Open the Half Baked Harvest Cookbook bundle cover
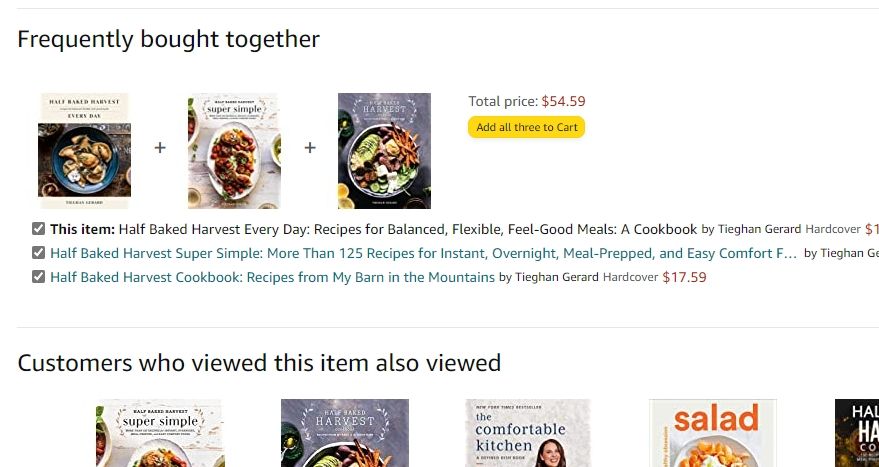 coord(384,150)
